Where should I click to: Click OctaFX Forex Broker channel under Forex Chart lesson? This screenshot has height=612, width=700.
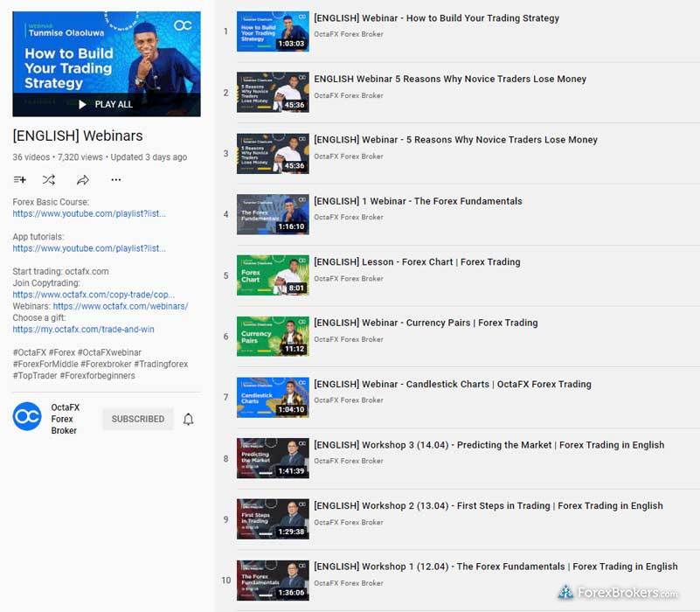(348, 278)
